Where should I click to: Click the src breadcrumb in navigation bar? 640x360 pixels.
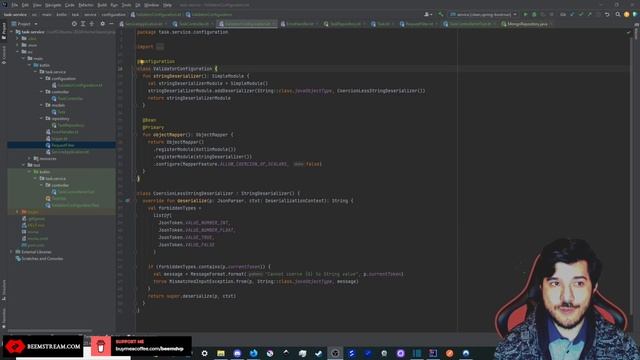tap(34, 15)
